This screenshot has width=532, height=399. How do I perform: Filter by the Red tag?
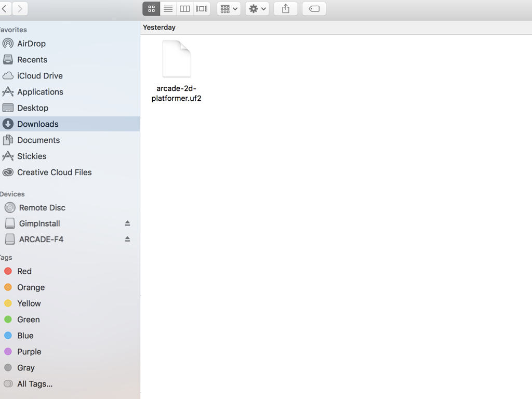tap(70, 271)
